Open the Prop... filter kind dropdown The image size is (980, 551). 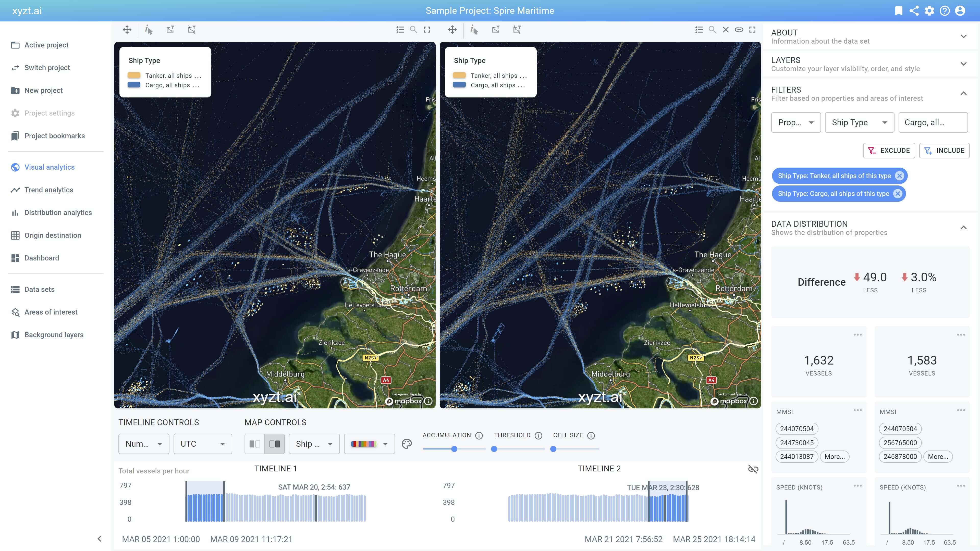pos(796,122)
